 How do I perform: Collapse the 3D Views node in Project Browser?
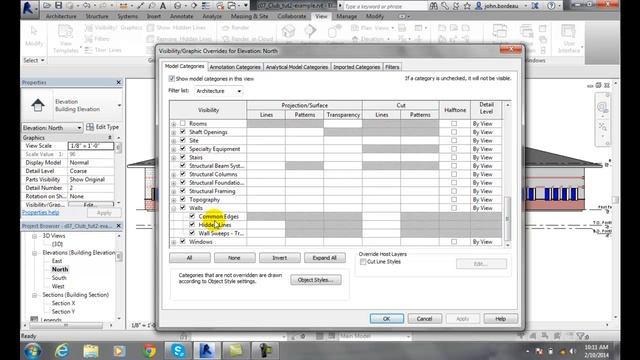35,236
